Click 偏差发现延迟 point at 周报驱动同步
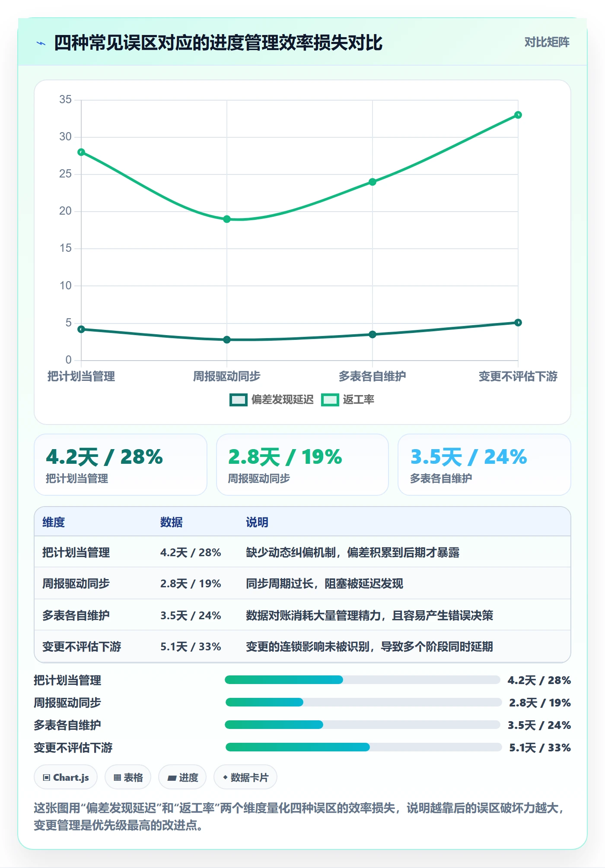This screenshot has width=605, height=868. click(227, 340)
